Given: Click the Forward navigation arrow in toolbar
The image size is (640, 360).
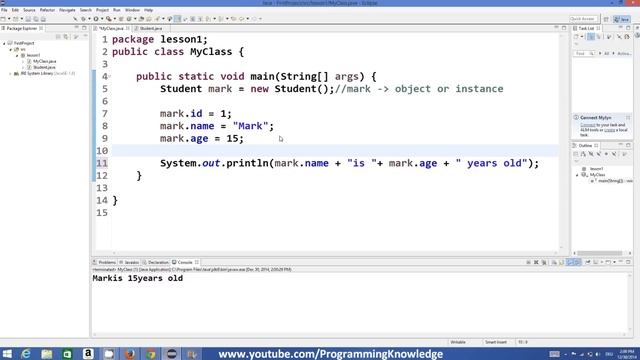Looking at the screenshot, I should [254, 19].
